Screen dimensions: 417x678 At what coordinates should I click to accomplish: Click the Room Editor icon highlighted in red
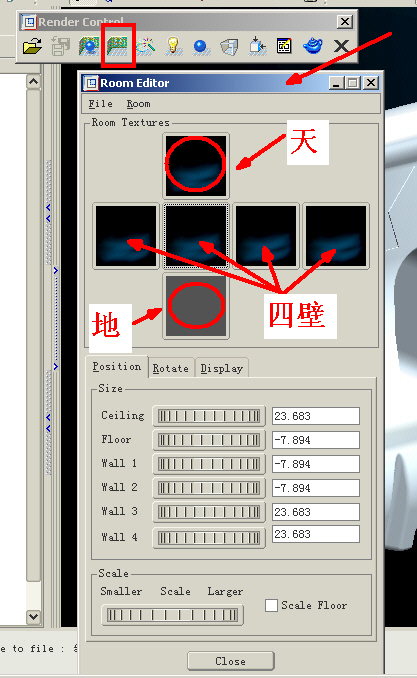pos(118,46)
